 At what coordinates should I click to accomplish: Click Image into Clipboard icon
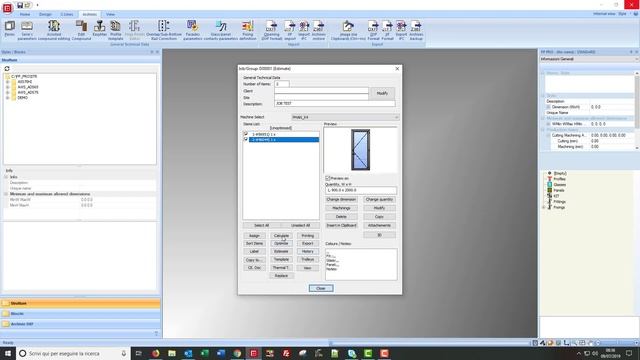click(348, 30)
